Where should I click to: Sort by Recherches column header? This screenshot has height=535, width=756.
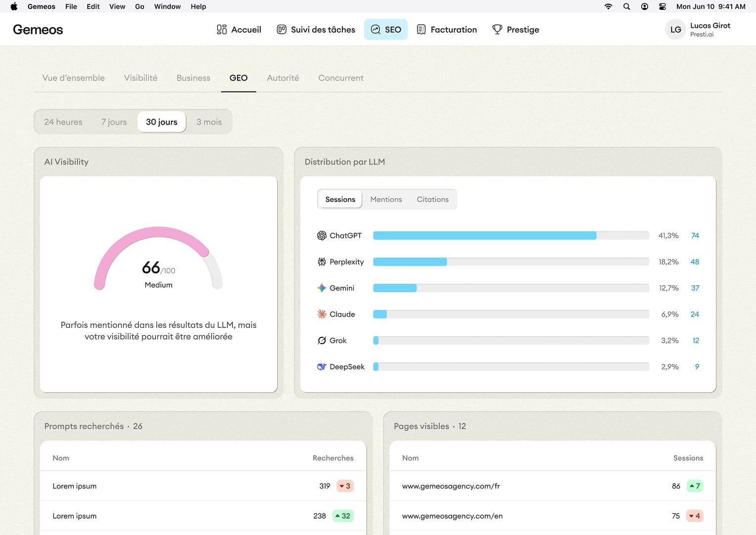[333, 458]
